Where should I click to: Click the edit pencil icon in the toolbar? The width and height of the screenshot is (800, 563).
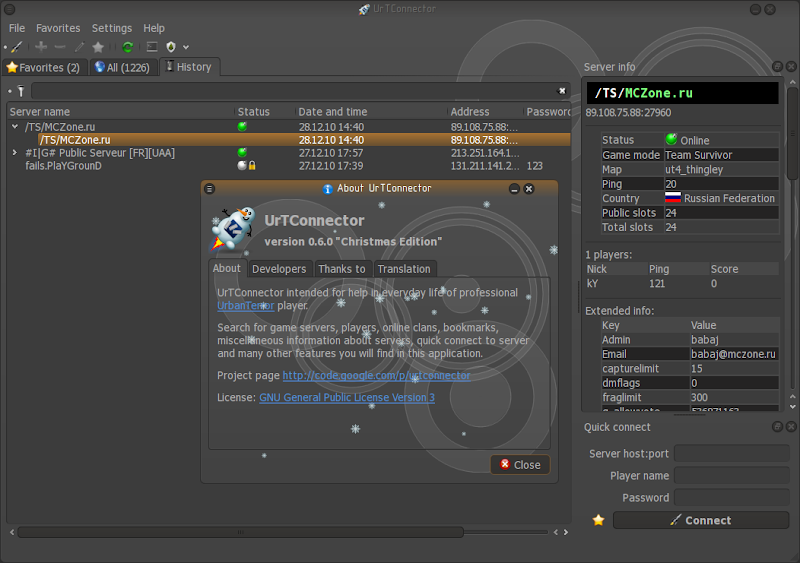79,47
